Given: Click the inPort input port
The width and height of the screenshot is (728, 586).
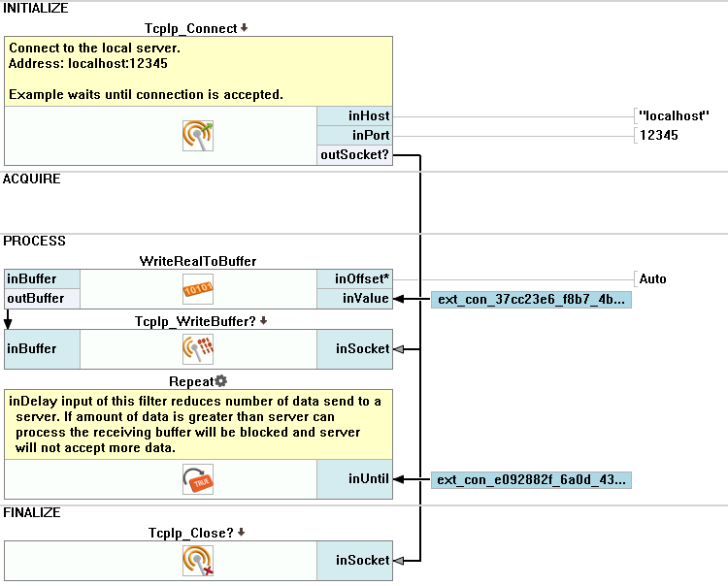Looking at the screenshot, I should [355, 136].
